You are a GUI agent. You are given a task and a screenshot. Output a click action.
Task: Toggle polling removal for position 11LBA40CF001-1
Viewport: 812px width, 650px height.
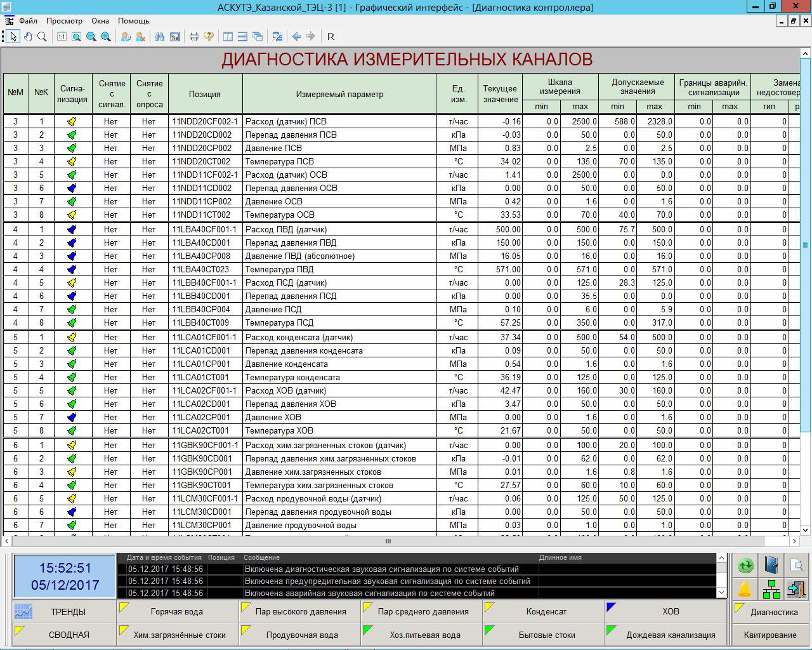pyautogui.click(x=148, y=229)
